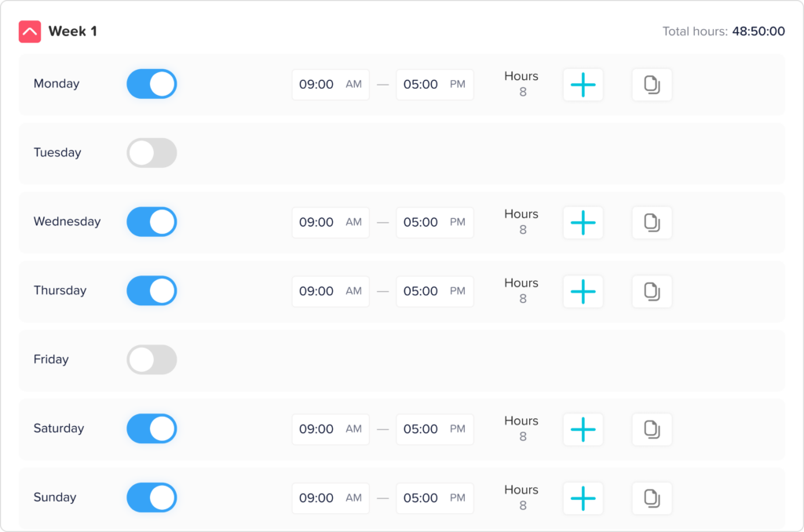Enable the Tuesday toggle
This screenshot has width=804, height=532.
click(152, 153)
